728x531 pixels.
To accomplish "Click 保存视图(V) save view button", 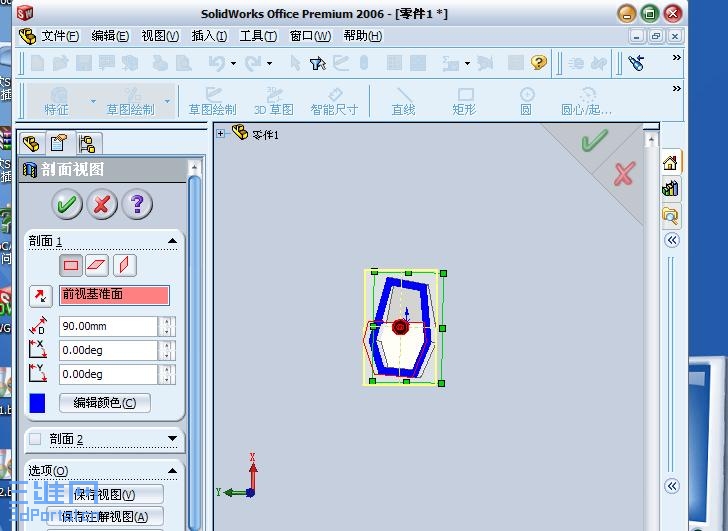I will pos(105,495).
